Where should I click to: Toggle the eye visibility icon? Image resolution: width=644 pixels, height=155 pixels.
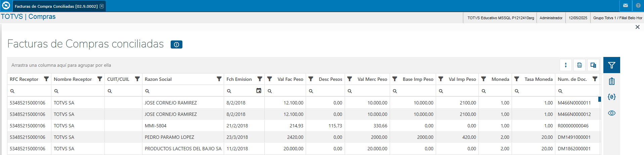point(612,113)
